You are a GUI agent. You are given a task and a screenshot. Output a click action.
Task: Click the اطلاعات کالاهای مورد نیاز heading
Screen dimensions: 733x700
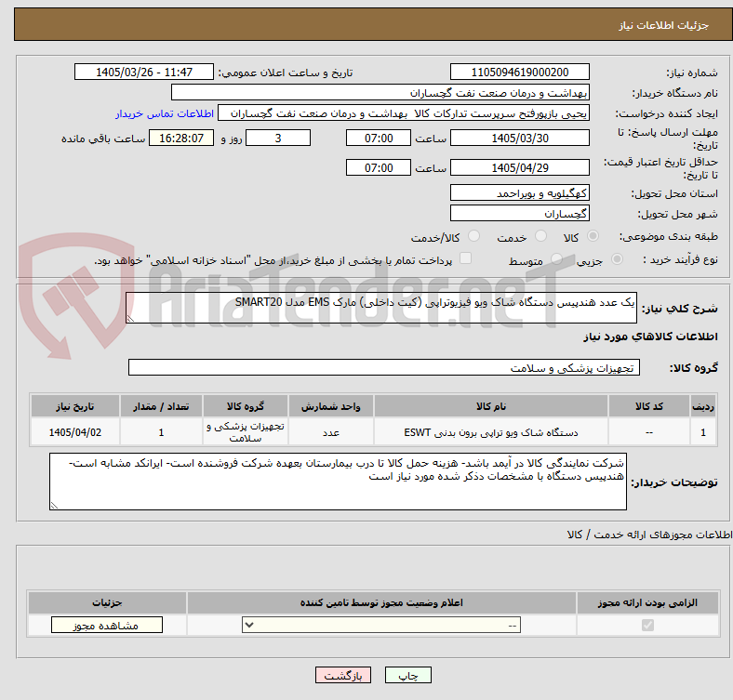click(650, 337)
